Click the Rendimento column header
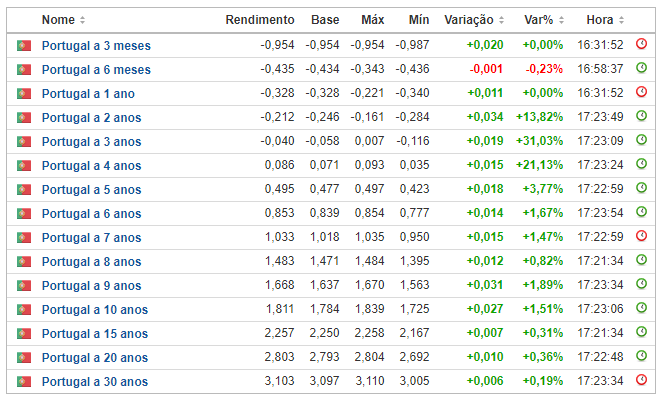This screenshot has height=401, width=661. 260,20
